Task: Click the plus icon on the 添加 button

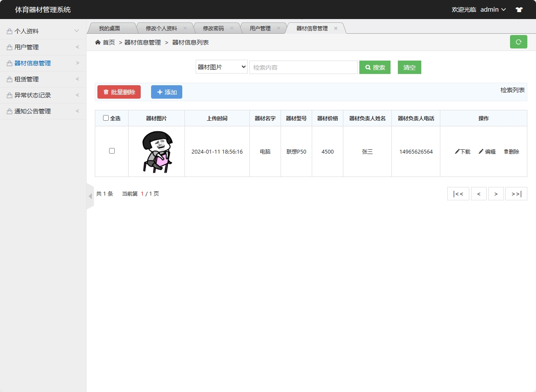Action: pos(159,92)
